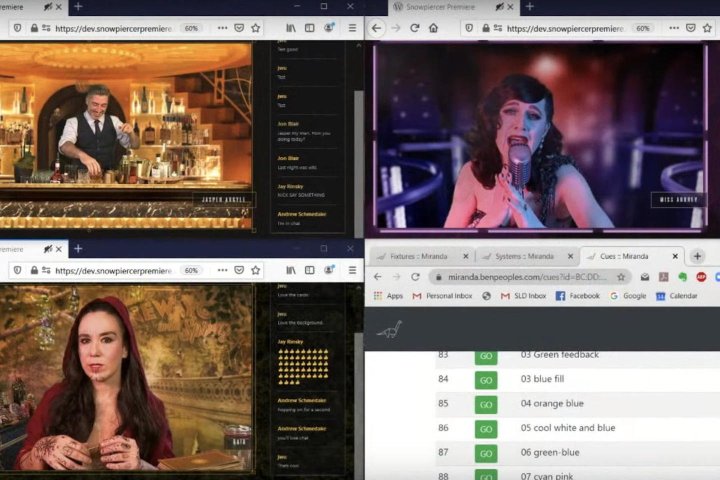This screenshot has height=480, width=720.
Task: Click the mail extension icon in Chrome toolbar
Action: [x=645, y=277]
